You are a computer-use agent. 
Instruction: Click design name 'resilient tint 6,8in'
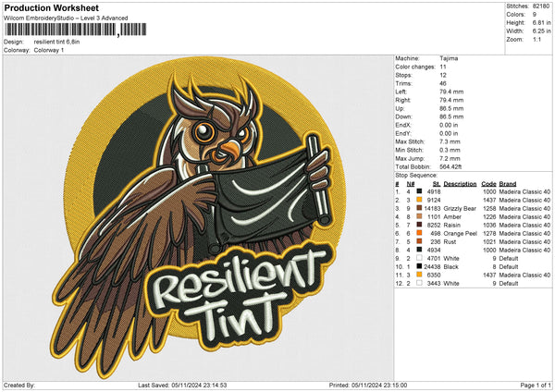click(56, 42)
